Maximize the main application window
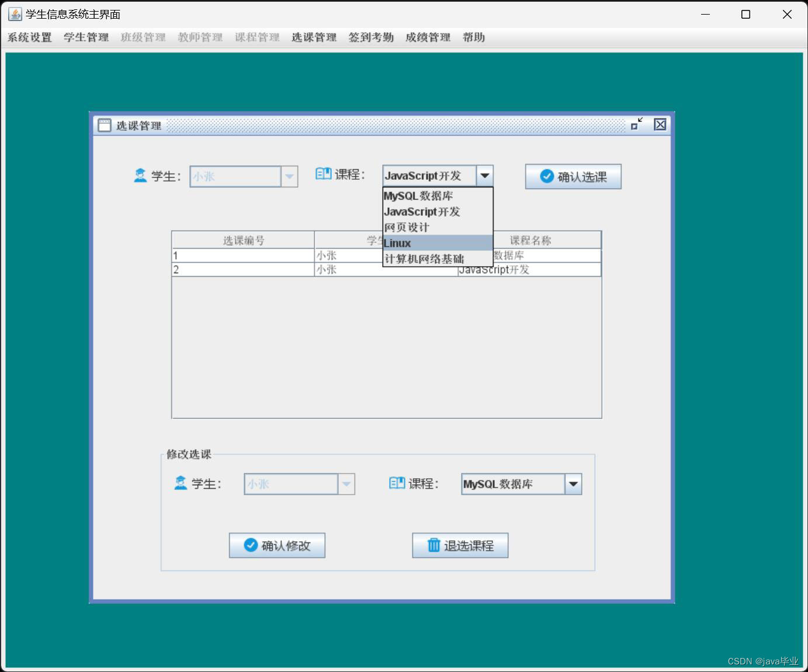The width and height of the screenshot is (808, 672). click(x=746, y=14)
